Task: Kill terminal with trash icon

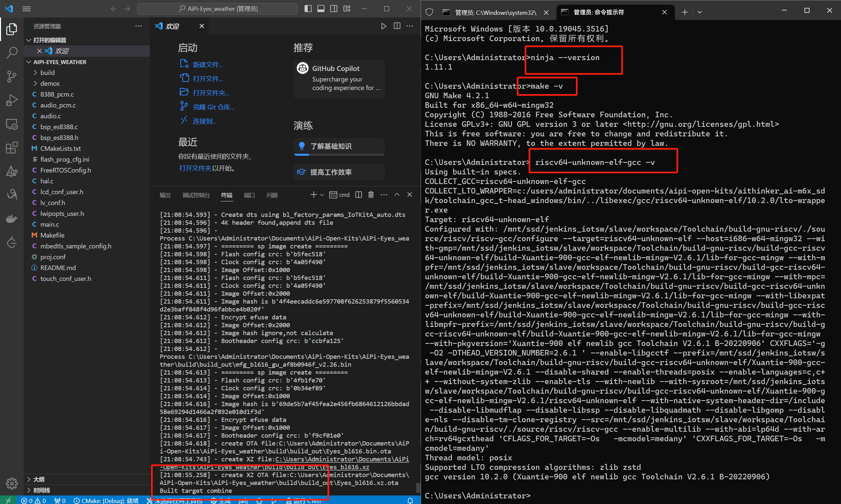Action: tap(371, 195)
